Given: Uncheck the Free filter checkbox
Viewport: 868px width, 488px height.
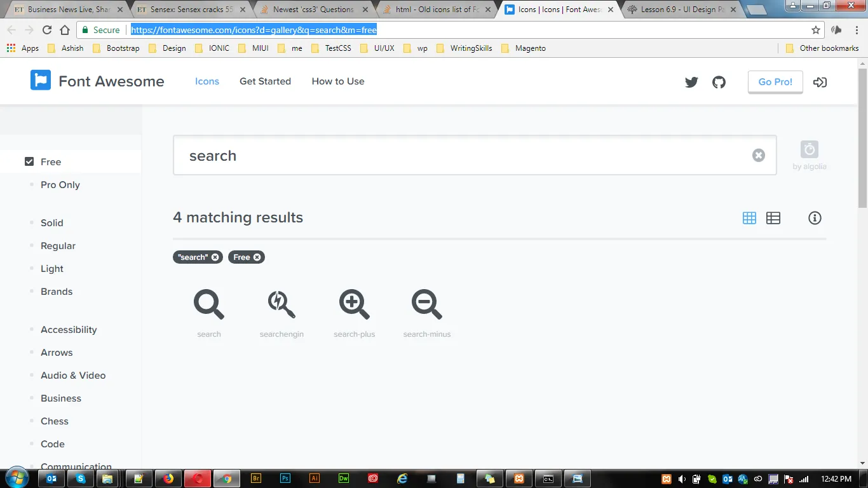Looking at the screenshot, I should point(29,162).
